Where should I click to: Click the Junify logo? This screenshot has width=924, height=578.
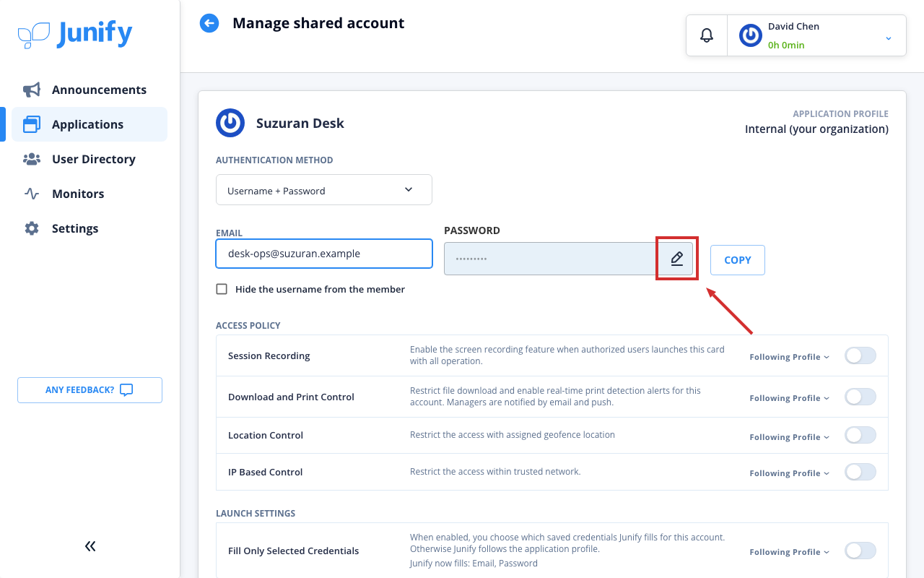pos(75,34)
